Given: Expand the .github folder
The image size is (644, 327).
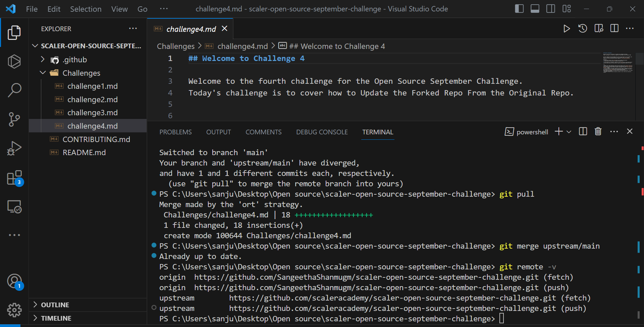Looking at the screenshot, I should [43, 59].
